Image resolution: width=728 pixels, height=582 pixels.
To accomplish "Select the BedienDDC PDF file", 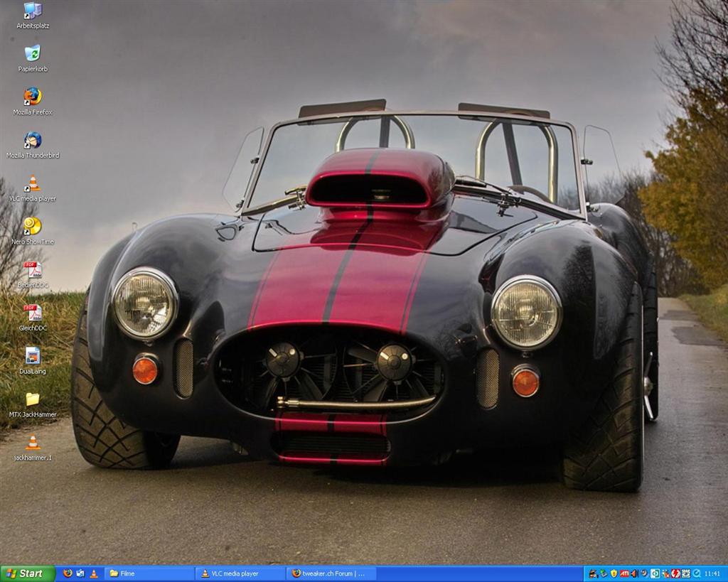I will [33, 270].
